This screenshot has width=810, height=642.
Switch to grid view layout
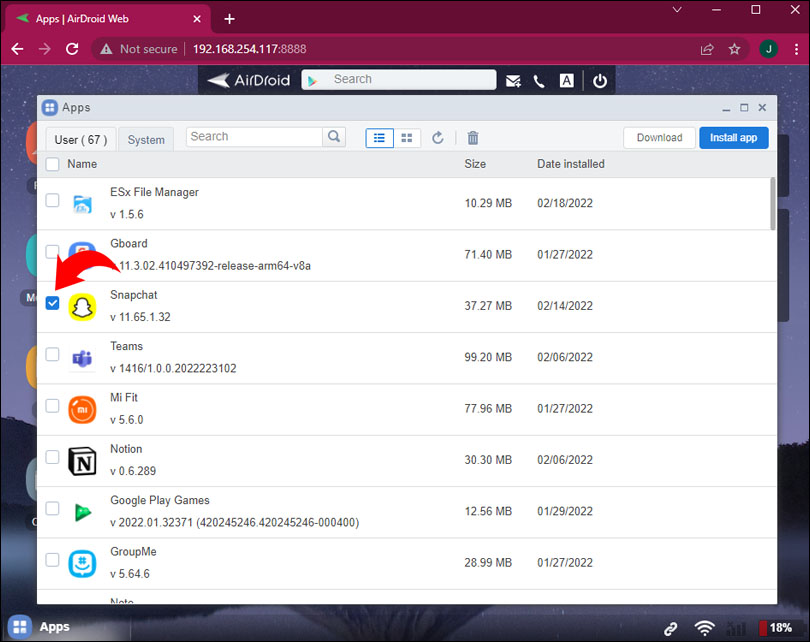point(407,138)
